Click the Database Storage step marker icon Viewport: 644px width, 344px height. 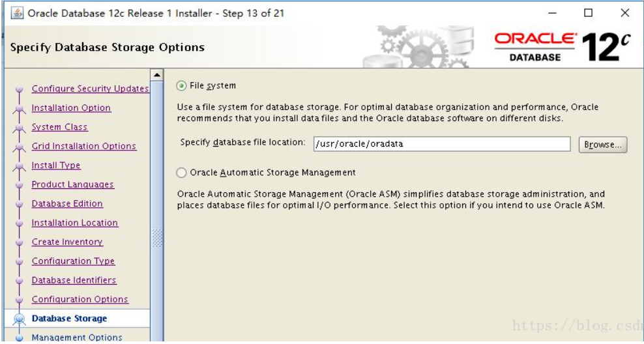(19, 319)
